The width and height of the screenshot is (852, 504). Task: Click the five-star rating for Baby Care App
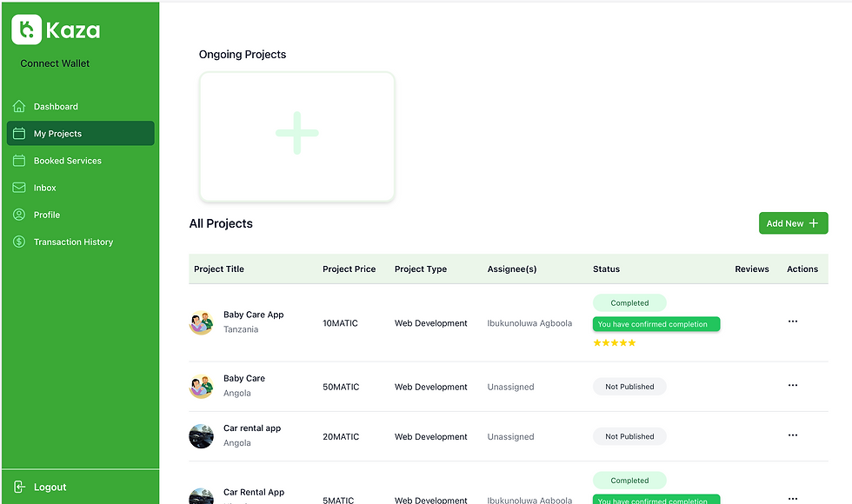(615, 342)
